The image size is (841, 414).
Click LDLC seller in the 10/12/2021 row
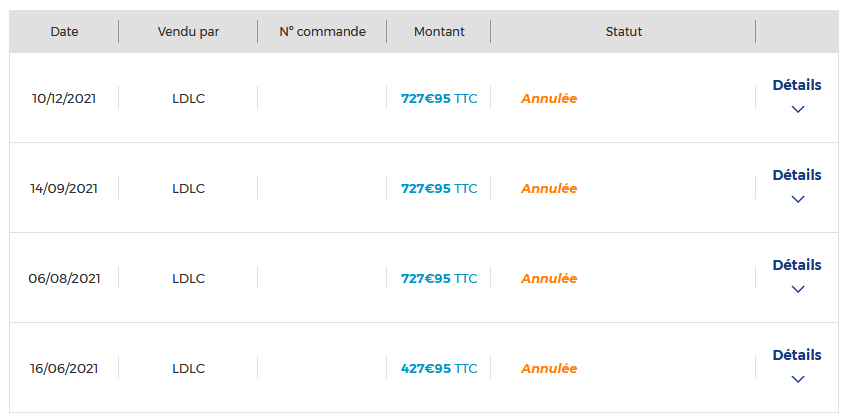coord(188,99)
